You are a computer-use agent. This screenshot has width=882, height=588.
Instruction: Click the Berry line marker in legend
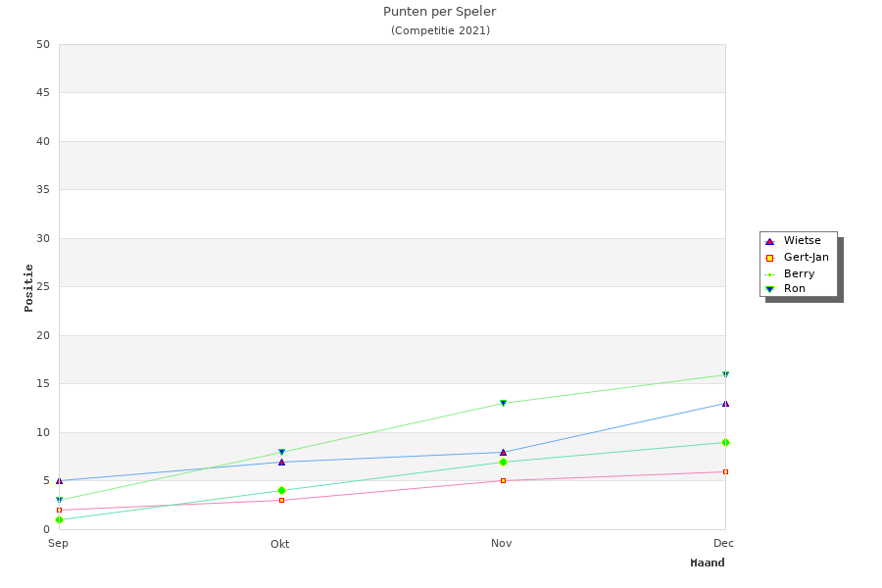pyautogui.click(x=769, y=274)
